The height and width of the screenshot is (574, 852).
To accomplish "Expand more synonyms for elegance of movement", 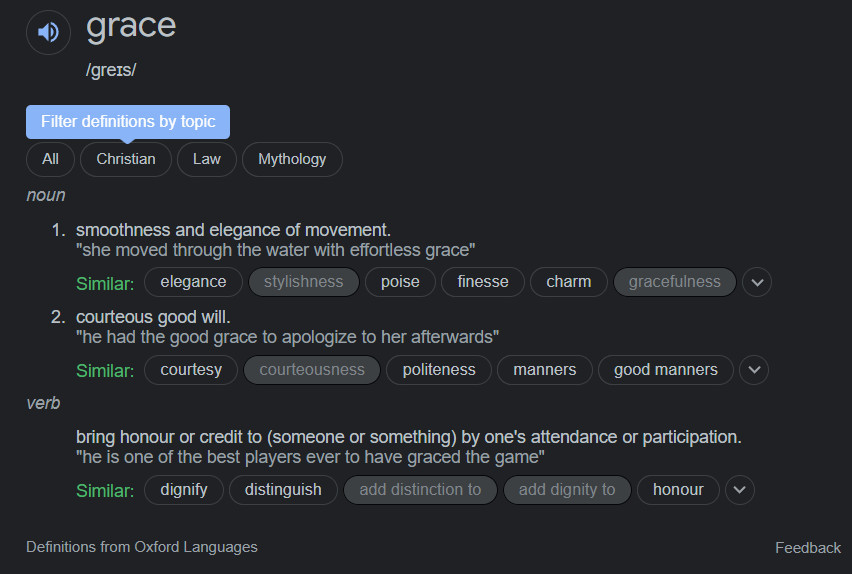I will click(x=757, y=282).
